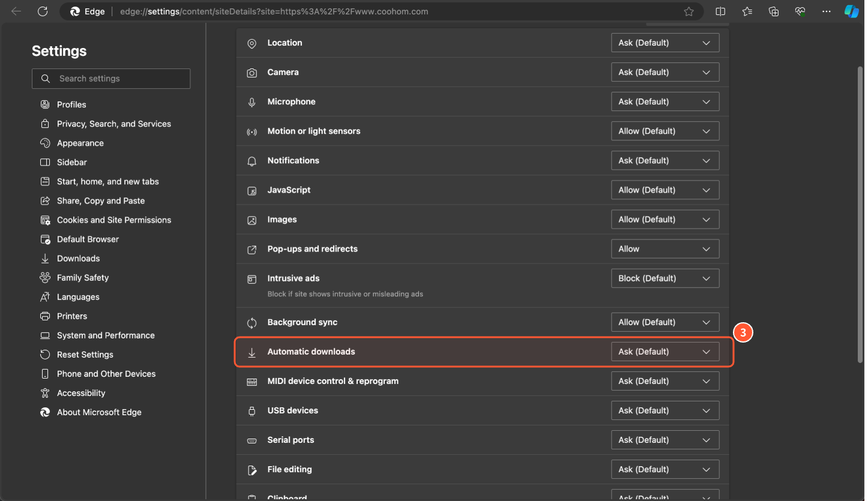
Task: Open Browser Essentials heart icon
Action: click(x=800, y=11)
